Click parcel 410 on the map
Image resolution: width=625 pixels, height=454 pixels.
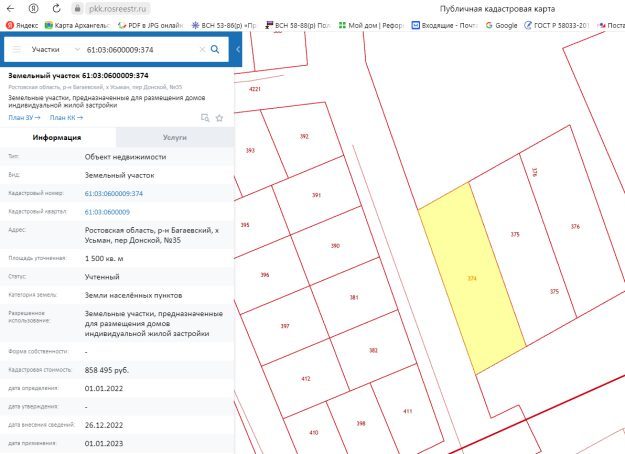(x=314, y=432)
